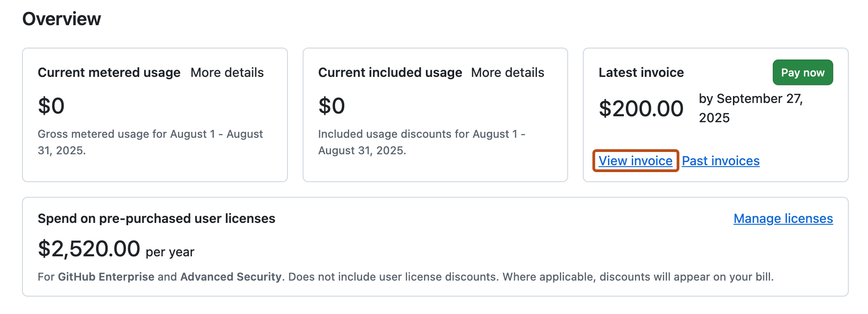Open More details for Current included usage
Image resolution: width=868 pixels, height=314 pixels.
point(507,72)
